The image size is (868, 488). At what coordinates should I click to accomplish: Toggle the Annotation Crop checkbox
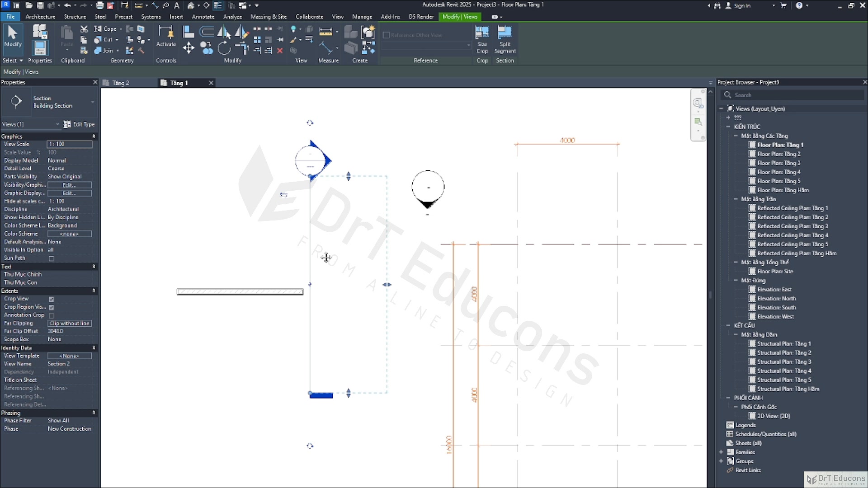point(52,315)
